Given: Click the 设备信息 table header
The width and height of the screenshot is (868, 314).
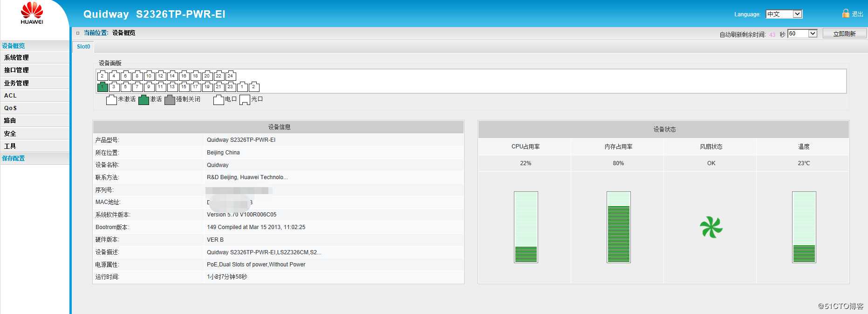Looking at the screenshot, I should (x=279, y=127).
